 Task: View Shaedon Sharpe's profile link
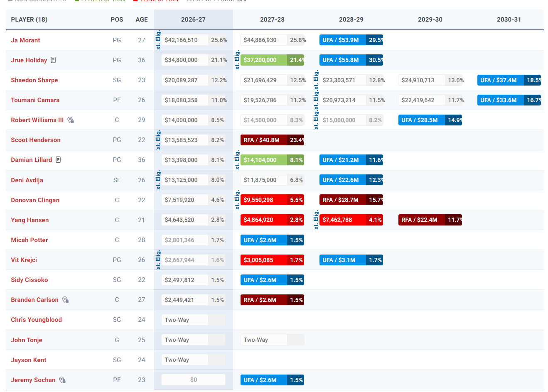click(x=34, y=80)
